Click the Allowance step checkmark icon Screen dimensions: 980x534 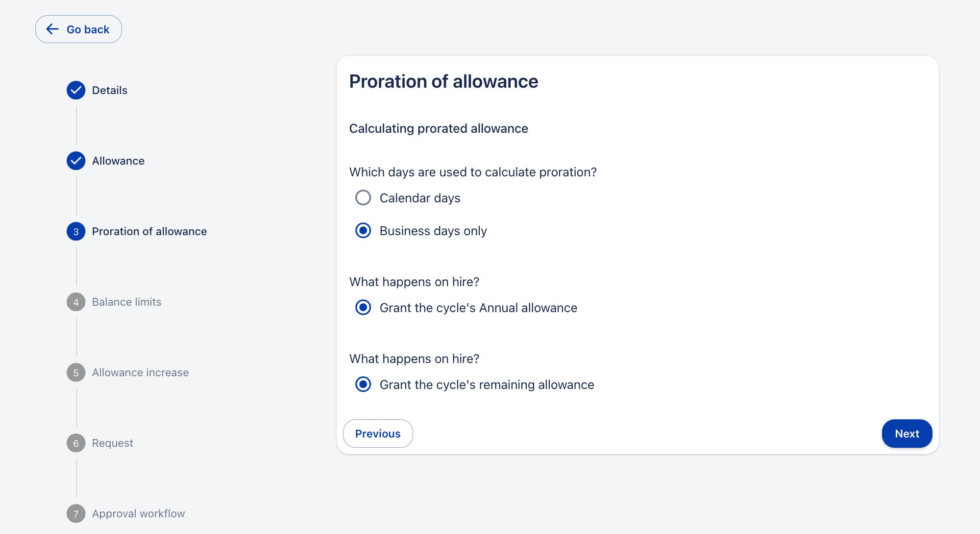click(76, 161)
